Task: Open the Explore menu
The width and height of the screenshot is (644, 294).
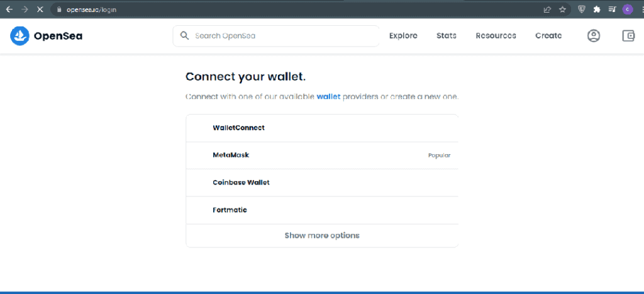Action: pos(403,36)
